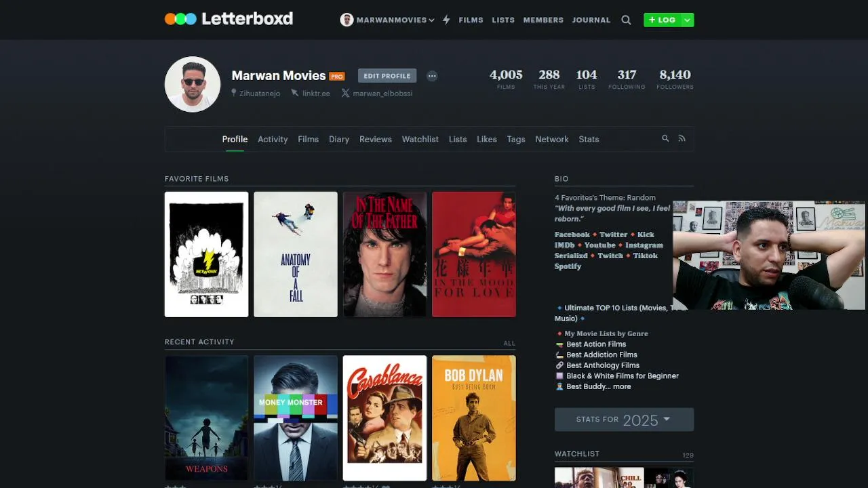The width and height of the screenshot is (868, 488).
Task: Open the Bob Dylan poster
Action: pos(474,418)
